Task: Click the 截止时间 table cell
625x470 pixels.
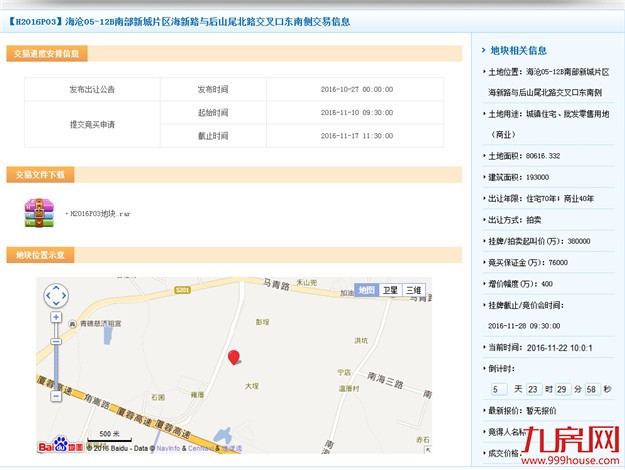Action: (213, 136)
